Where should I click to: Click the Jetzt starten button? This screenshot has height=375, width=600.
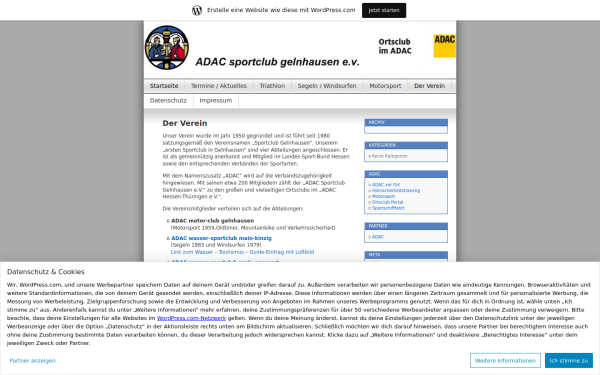pos(384,10)
